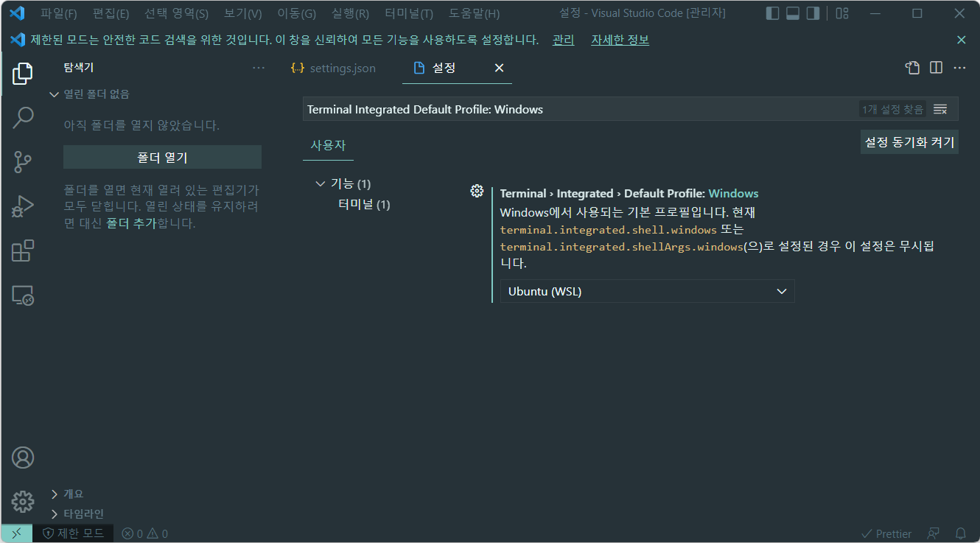Open the notifications bell in status bar
This screenshot has height=543, width=980.
[961, 533]
